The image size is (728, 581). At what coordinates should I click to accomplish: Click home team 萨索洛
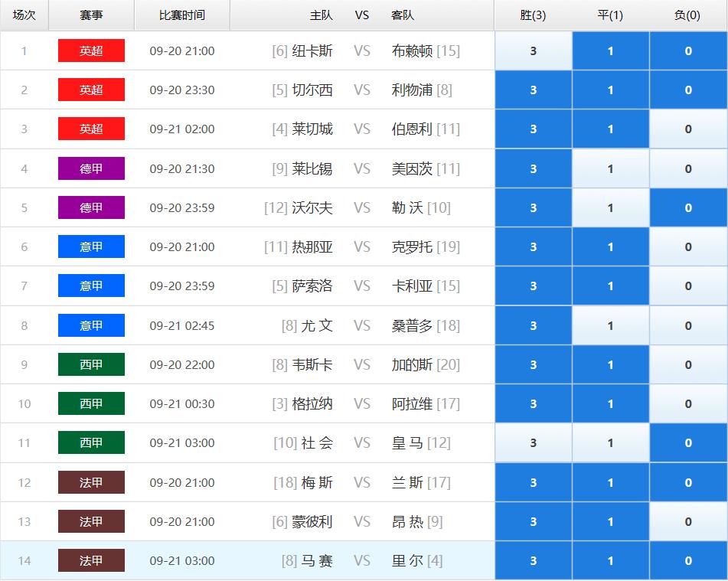pos(312,286)
